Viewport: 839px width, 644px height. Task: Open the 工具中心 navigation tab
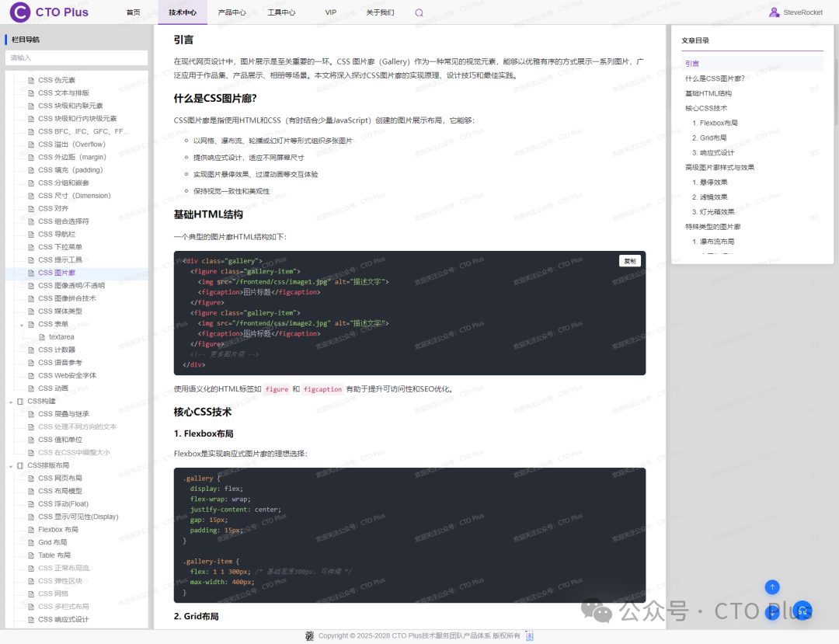pyautogui.click(x=281, y=12)
